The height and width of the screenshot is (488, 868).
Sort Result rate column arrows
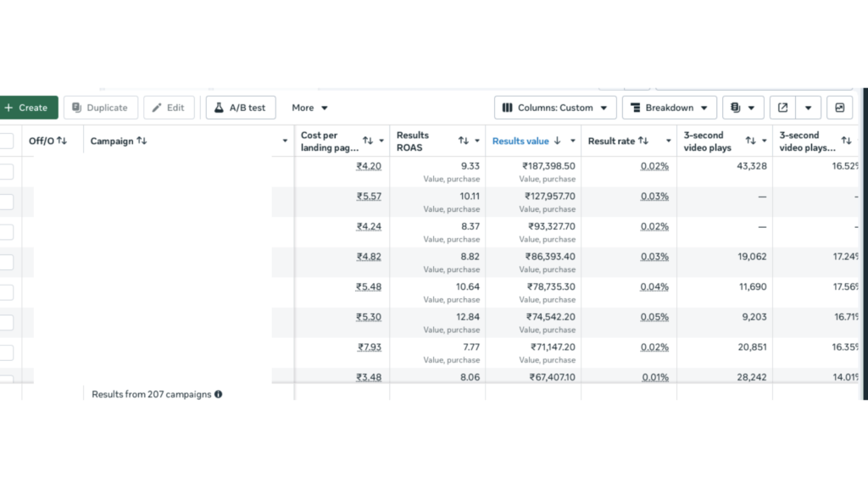643,141
